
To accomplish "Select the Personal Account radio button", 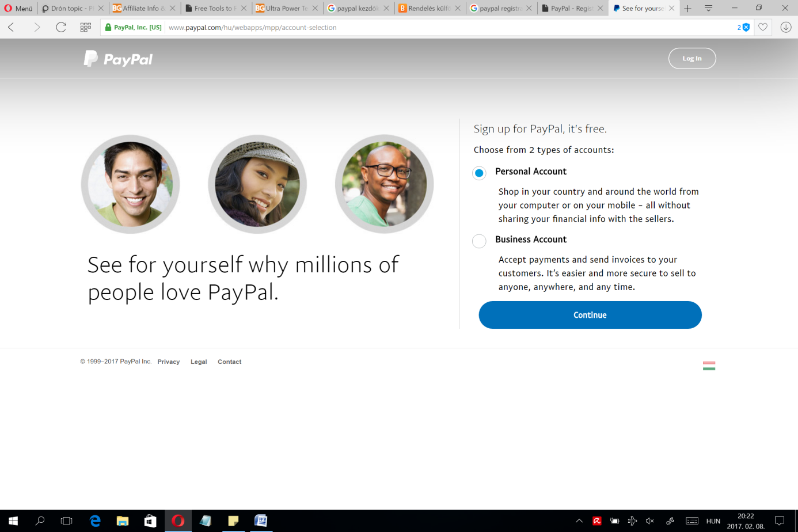I will pos(479,173).
